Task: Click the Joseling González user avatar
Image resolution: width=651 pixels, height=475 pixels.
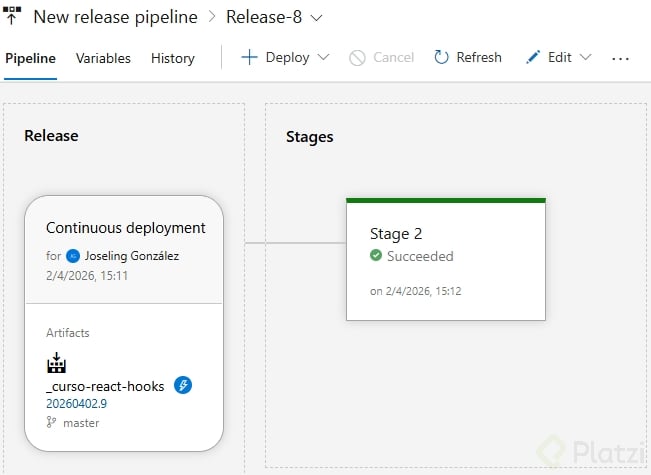Action: point(73,256)
